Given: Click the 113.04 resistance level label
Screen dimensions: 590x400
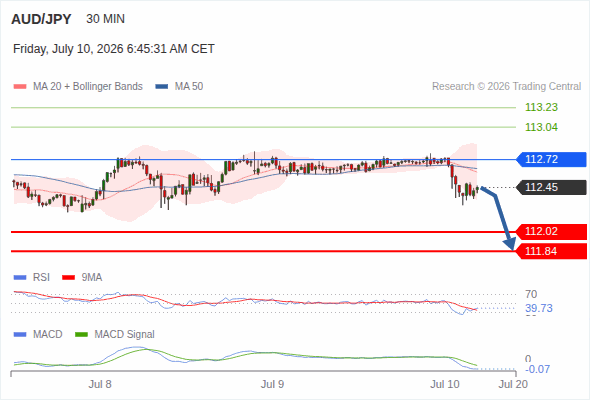Looking at the screenshot, I should (x=541, y=127).
